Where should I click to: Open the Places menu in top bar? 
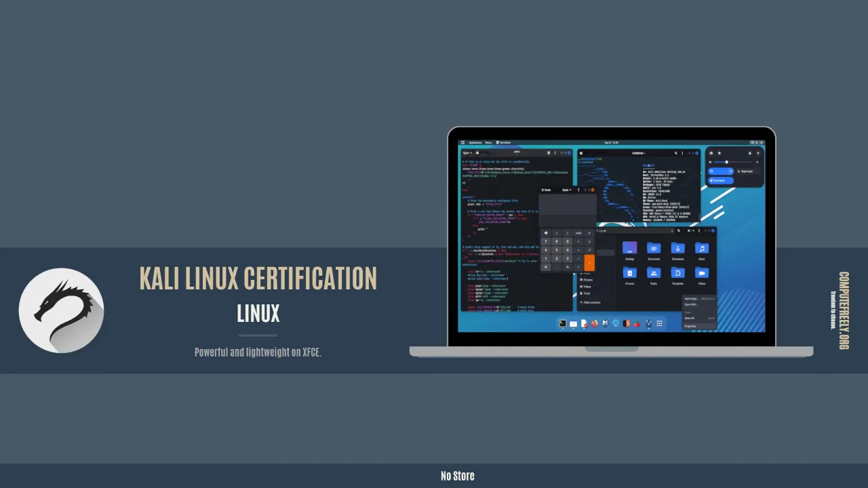pos(488,142)
